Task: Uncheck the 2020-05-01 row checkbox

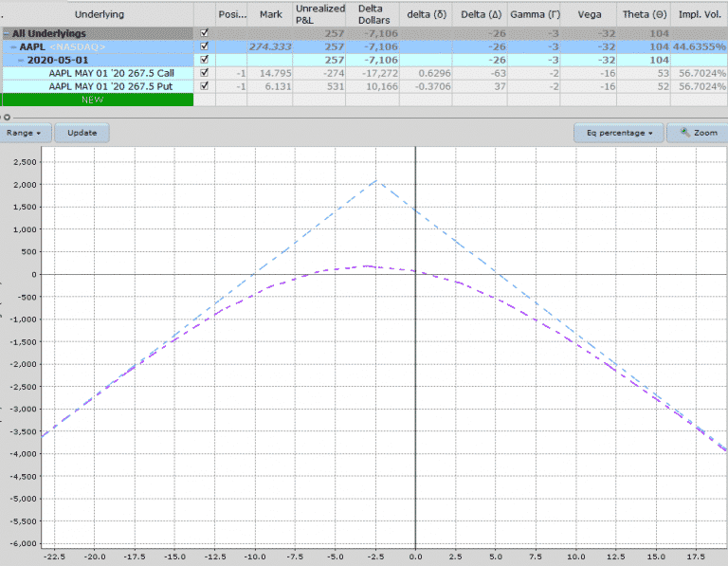Action: 205,60
